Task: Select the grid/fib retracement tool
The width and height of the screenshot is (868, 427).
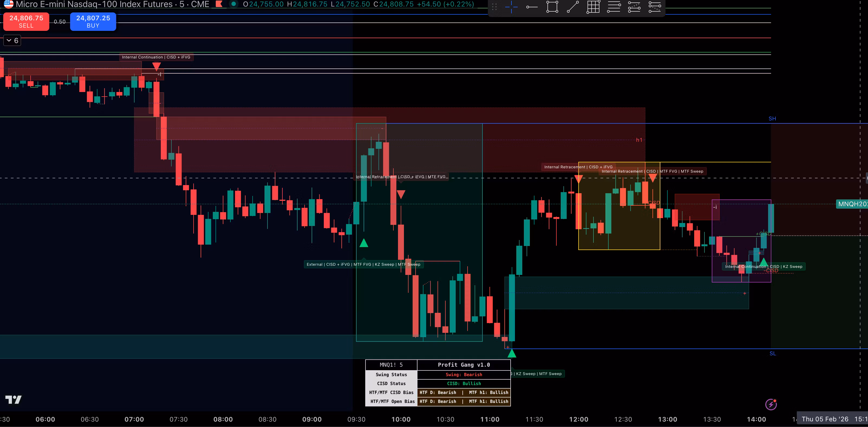Action: 593,7
